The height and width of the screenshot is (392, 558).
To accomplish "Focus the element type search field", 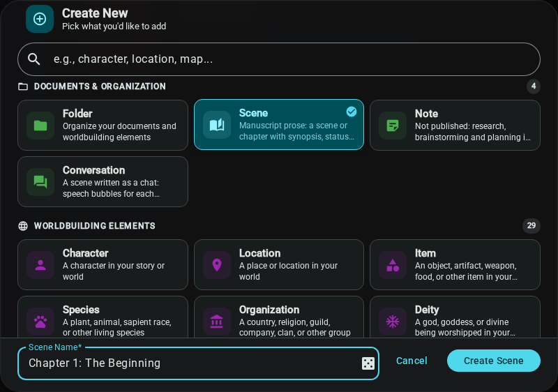I will (278, 59).
